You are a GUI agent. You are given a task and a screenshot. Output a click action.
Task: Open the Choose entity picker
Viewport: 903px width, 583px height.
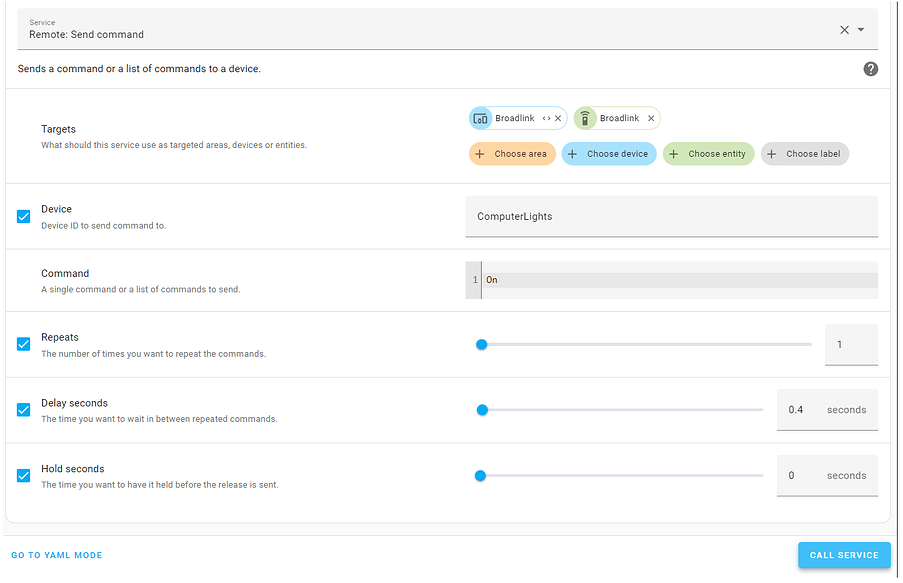tap(708, 154)
